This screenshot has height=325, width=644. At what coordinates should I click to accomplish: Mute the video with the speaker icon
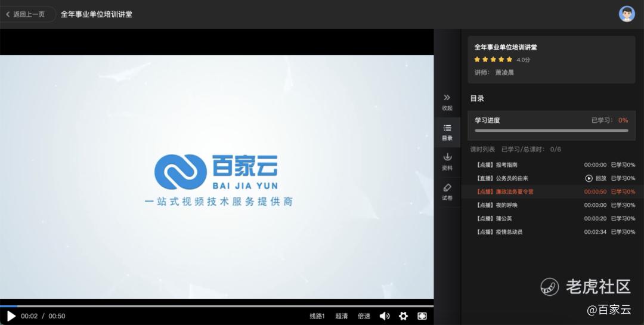pyautogui.click(x=385, y=316)
